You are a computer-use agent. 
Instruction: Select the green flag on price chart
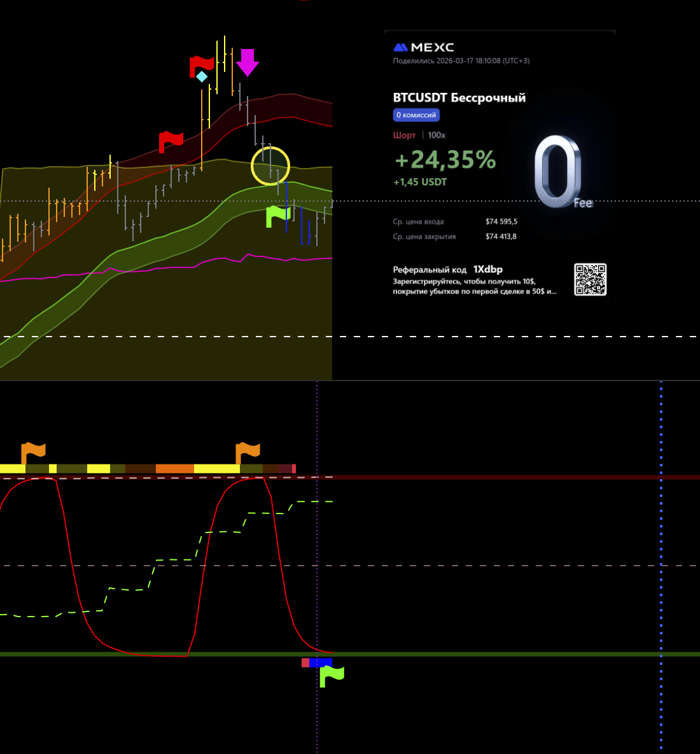pos(277,216)
